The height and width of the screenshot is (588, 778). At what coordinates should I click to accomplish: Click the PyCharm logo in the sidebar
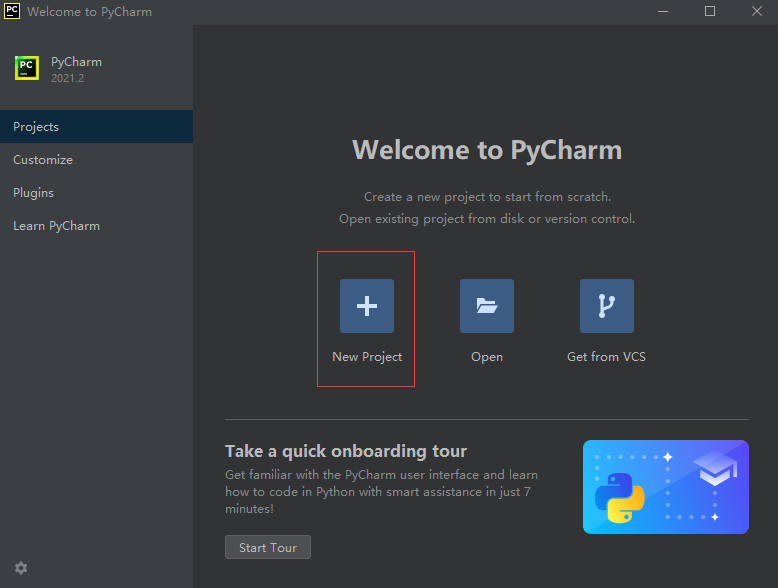pyautogui.click(x=27, y=67)
